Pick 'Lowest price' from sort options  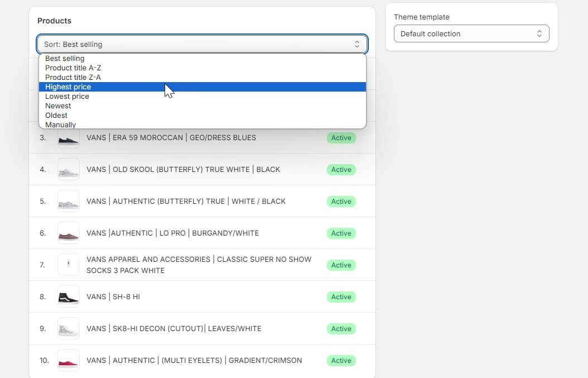pos(67,96)
